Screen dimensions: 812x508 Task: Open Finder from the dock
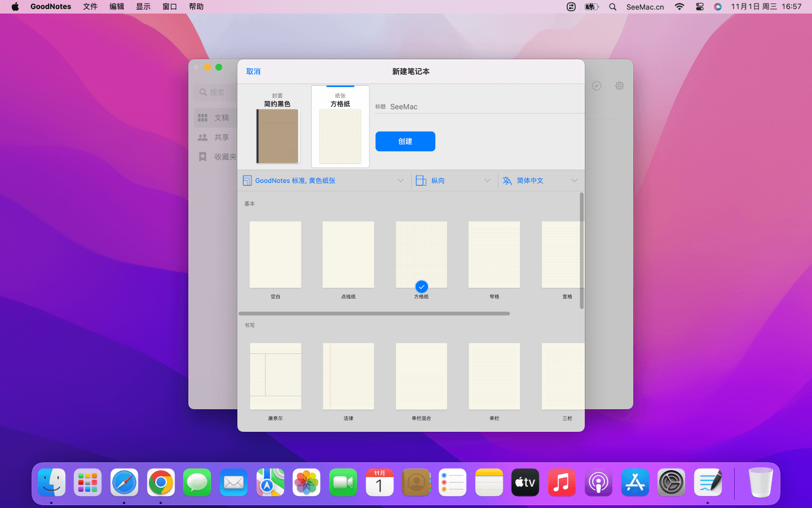click(52, 483)
